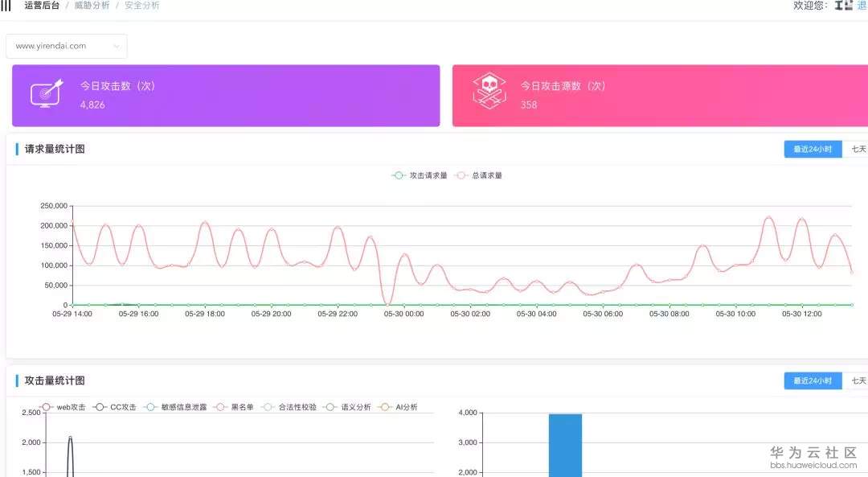
Task: Click the 今日攻击源数 value 358
Action: click(529, 105)
